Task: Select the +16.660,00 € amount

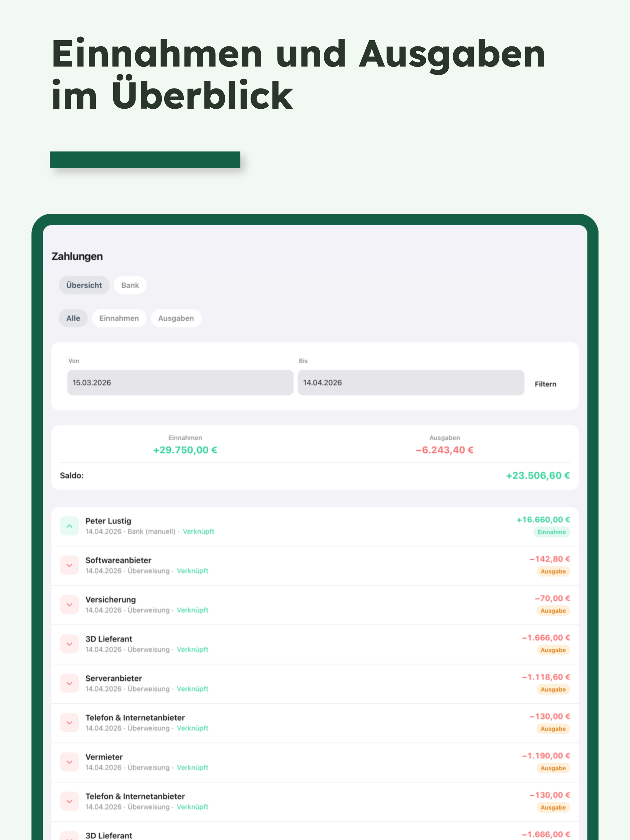Action: (543, 520)
